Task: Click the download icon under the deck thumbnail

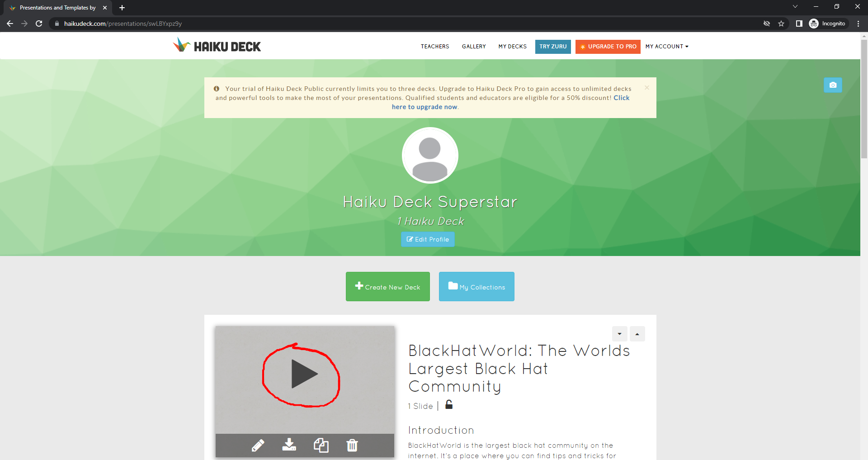Action: click(289, 445)
